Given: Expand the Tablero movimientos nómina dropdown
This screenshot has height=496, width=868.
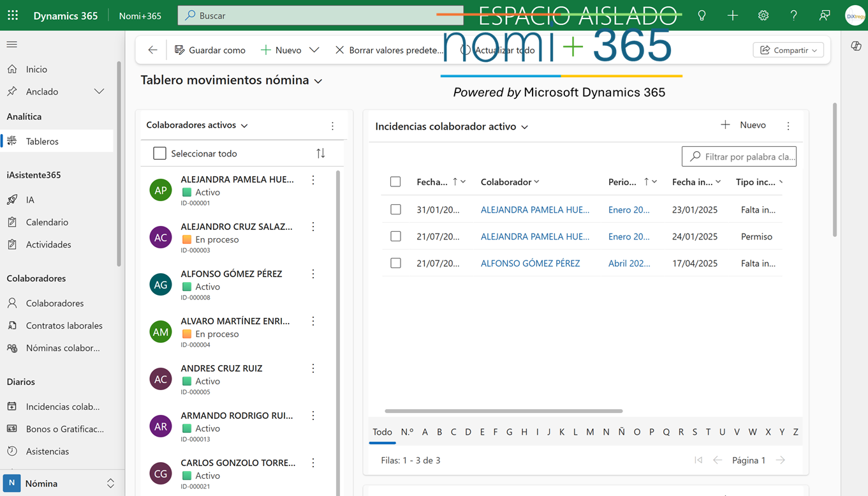Looking at the screenshot, I should point(318,80).
